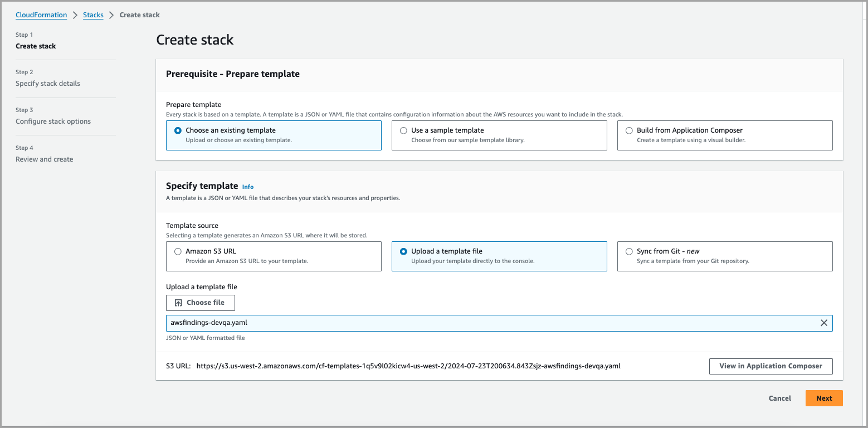Open Step 3 Configure stack options
Screen dimensions: 868x428
(x=53, y=121)
